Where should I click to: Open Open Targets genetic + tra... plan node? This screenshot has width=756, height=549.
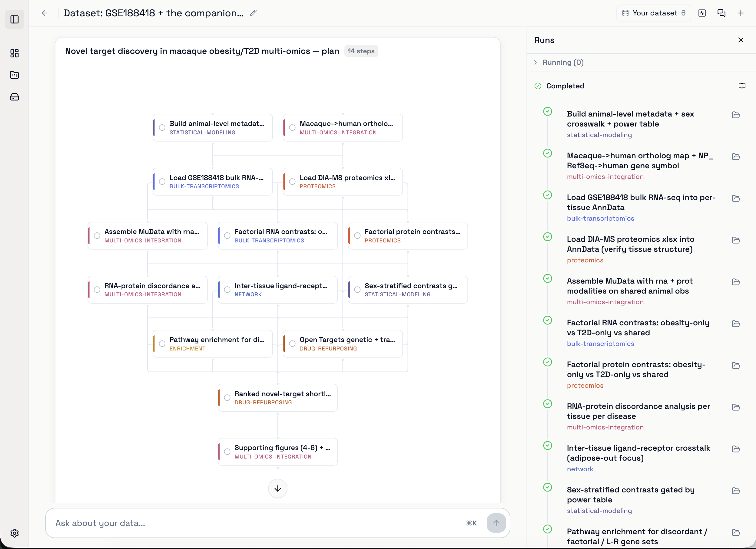click(343, 344)
